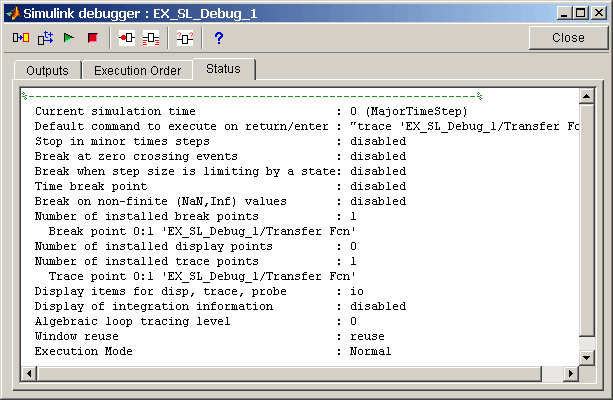Switch to the Execution Order tab

click(137, 70)
